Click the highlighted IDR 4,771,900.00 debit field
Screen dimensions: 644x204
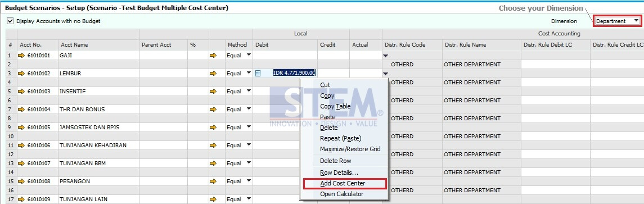(x=294, y=73)
